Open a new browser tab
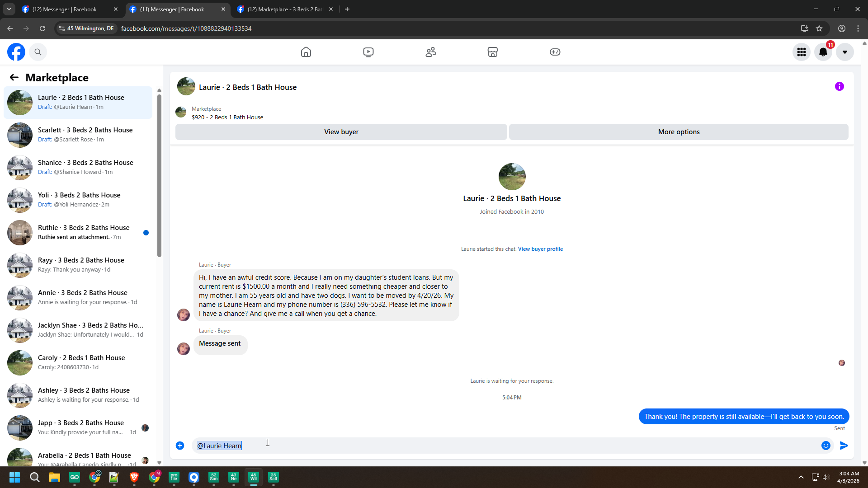This screenshot has width=868, height=488. click(x=347, y=9)
